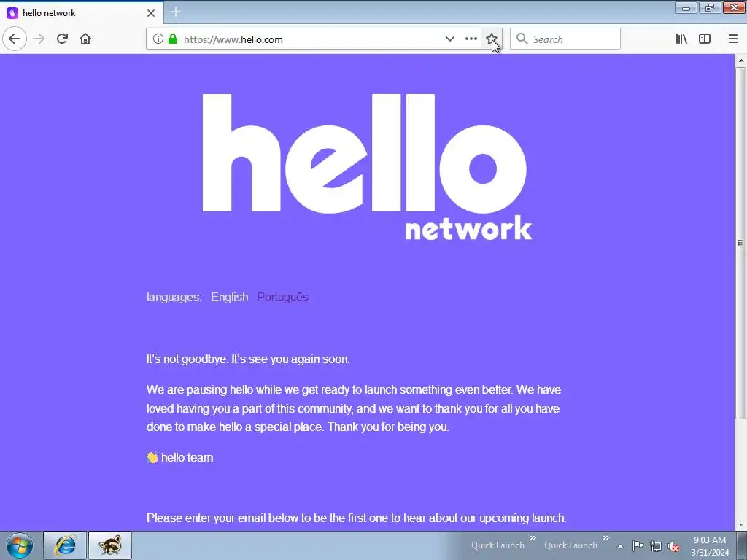747x560 pixels.
Task: Expand the second Quick Launch toolbar chevron
Action: (x=606, y=538)
